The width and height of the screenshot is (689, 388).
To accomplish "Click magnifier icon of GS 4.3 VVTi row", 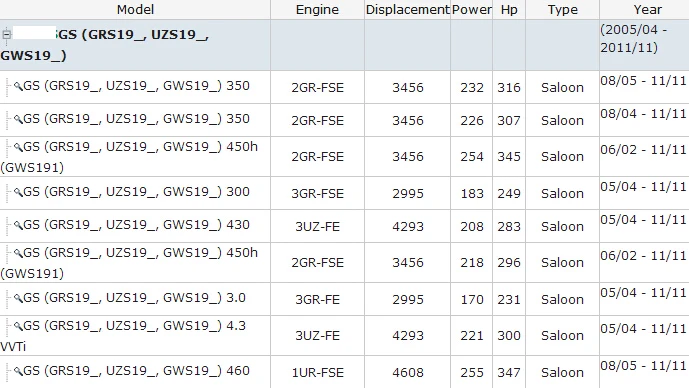I will (18, 326).
